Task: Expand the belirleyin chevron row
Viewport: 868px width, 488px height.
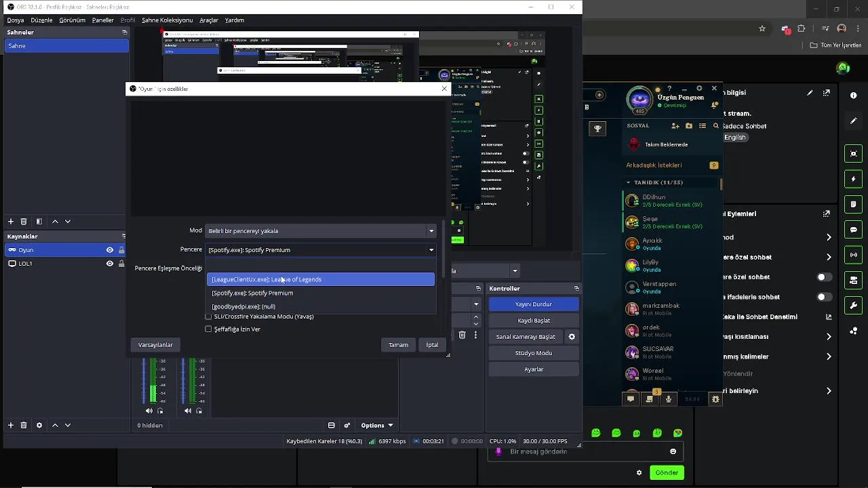Action: click(829, 391)
